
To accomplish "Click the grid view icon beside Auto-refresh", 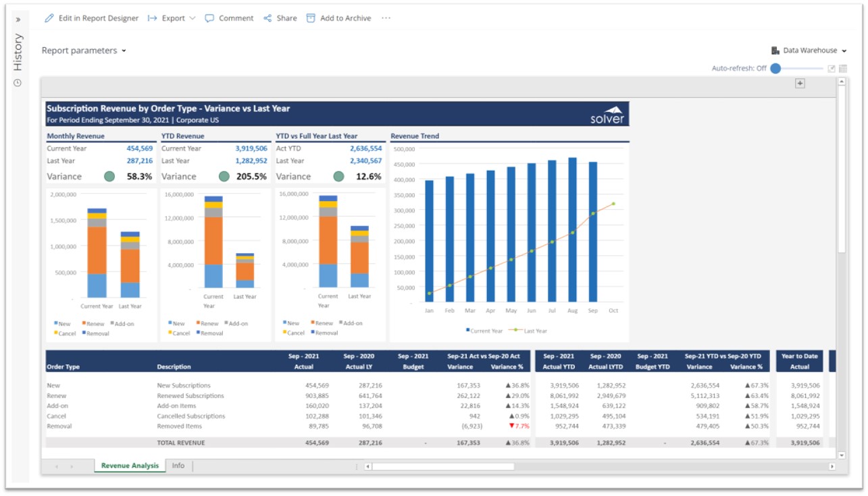I will click(x=842, y=69).
